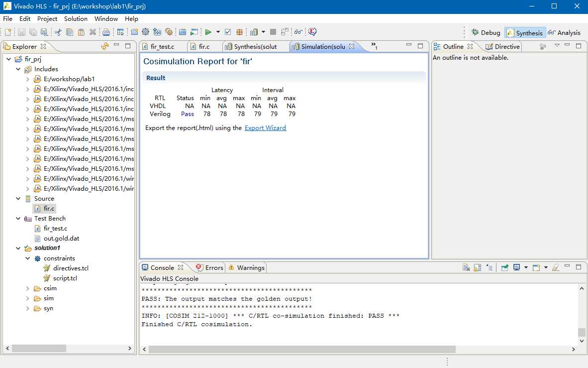Run C Synthesis green play icon
588x368 pixels.
click(x=208, y=32)
